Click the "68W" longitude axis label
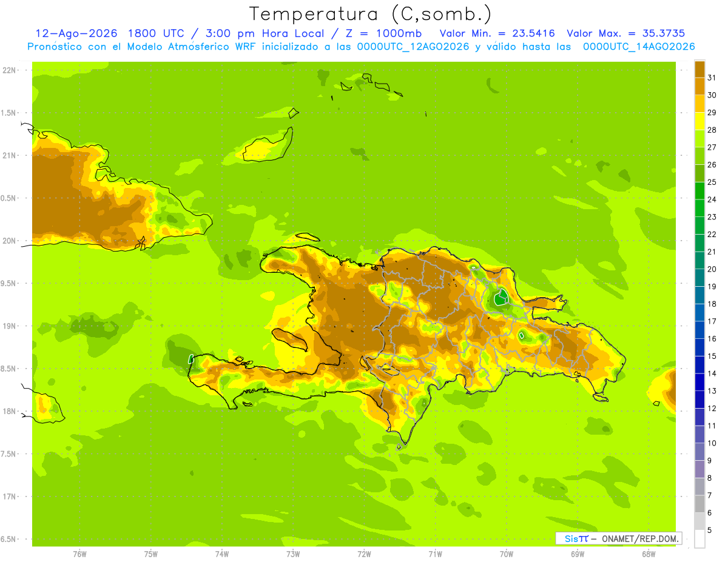This screenshot has width=728, height=562. click(x=649, y=554)
